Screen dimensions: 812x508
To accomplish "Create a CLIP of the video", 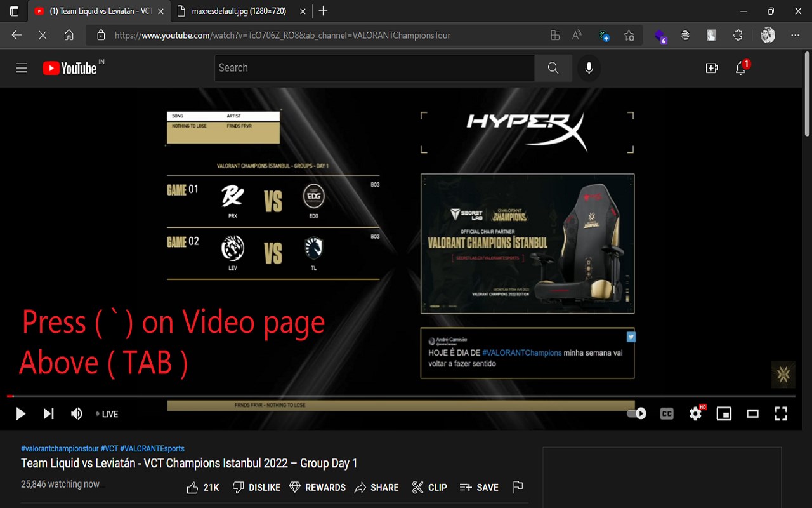I will click(x=429, y=488).
